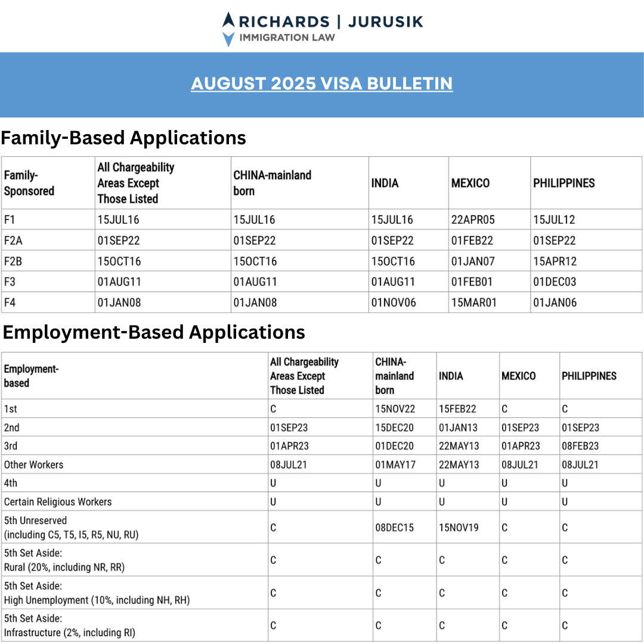Viewport: 644px width, 644px height.
Task: Click the 3rd preference row label
Action: (x=10, y=446)
